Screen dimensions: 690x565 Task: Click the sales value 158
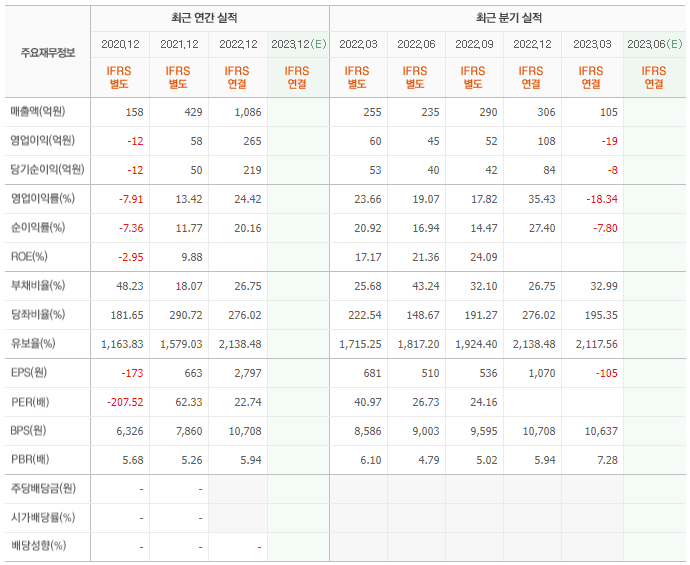point(134,113)
